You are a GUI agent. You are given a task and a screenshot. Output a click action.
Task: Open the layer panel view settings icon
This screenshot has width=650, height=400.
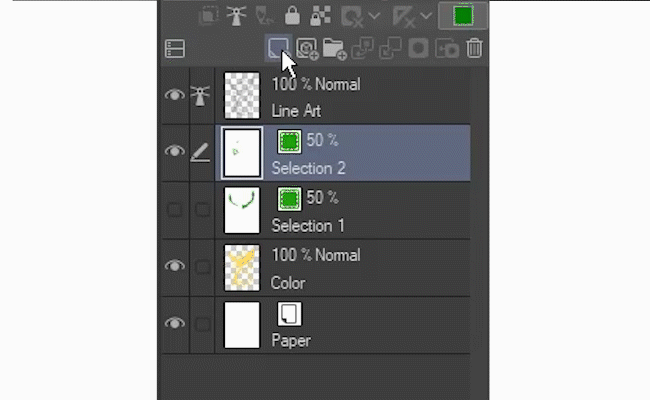(175, 48)
